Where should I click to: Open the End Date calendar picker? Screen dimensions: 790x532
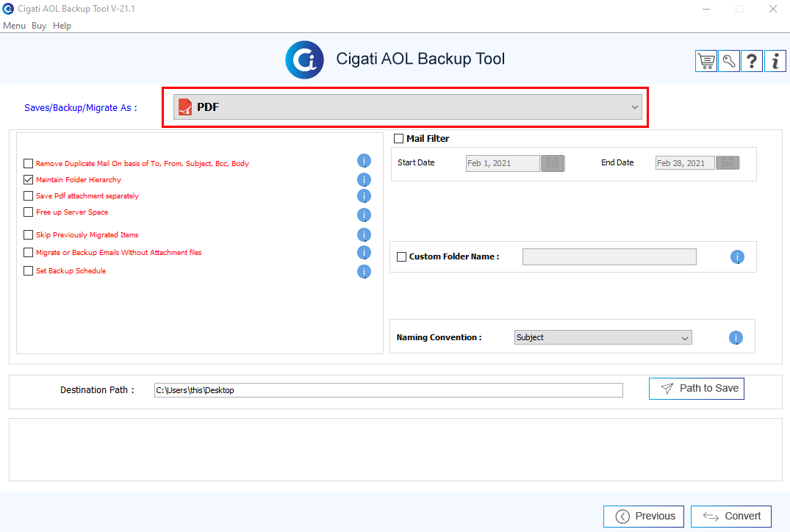(x=728, y=162)
